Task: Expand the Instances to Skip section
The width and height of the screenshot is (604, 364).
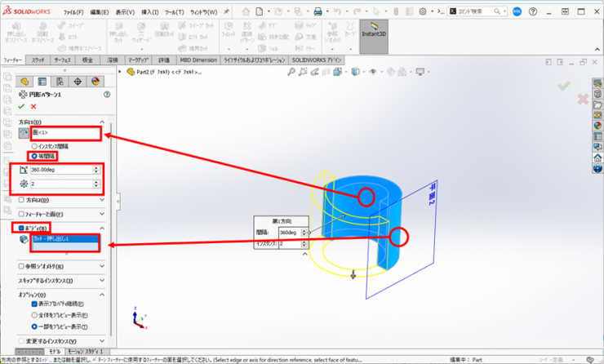Action: click(102, 280)
